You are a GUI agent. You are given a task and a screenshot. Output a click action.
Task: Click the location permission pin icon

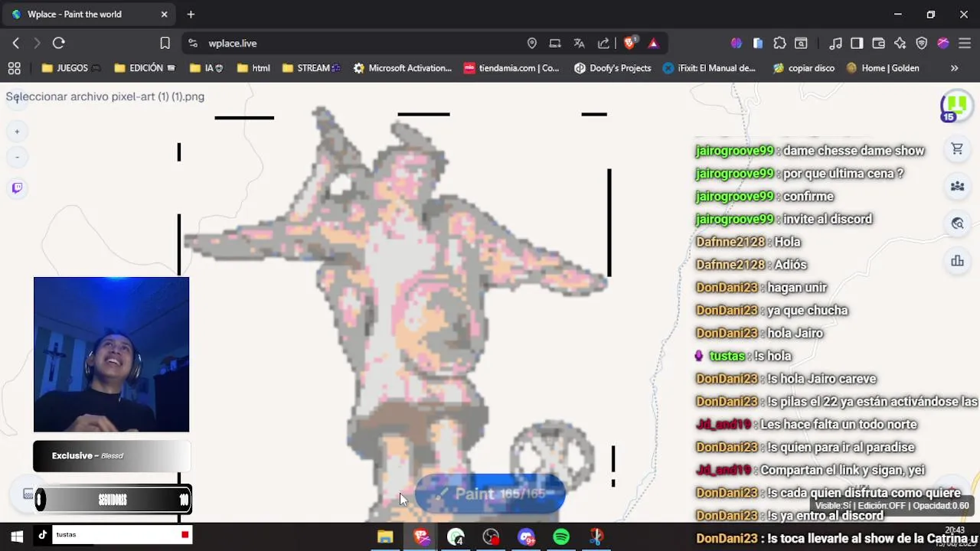click(x=532, y=44)
